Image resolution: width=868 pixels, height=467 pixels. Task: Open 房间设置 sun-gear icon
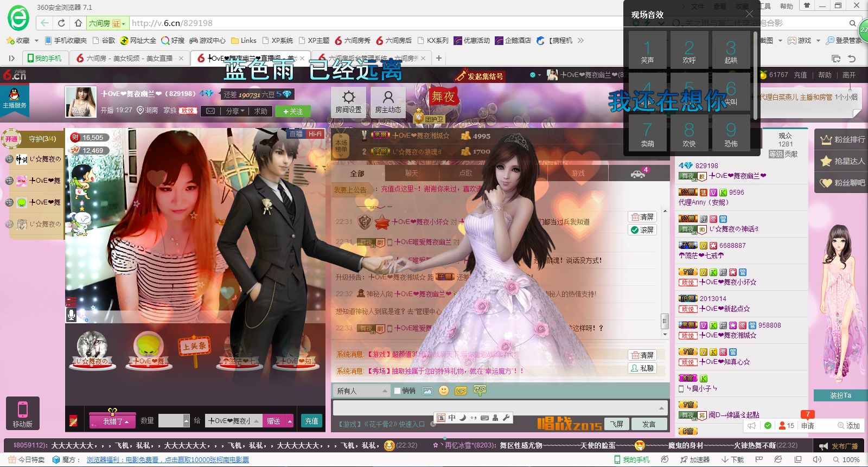click(348, 98)
